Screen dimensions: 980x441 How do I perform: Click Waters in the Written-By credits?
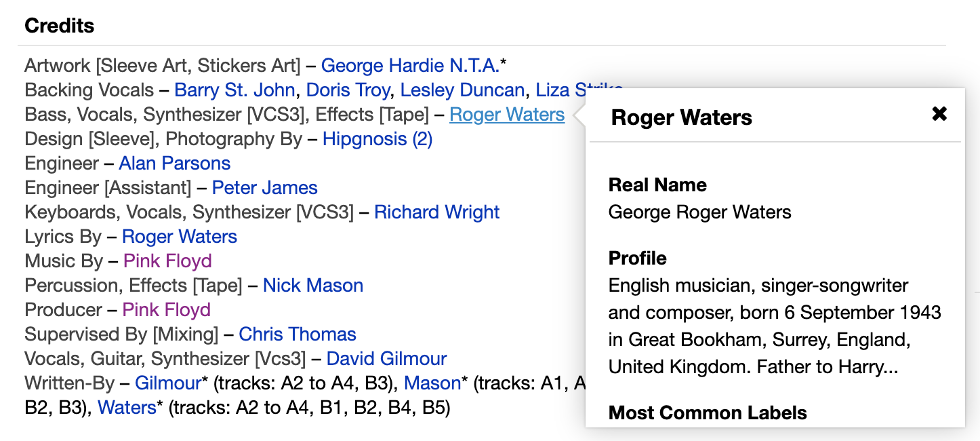tap(127, 408)
